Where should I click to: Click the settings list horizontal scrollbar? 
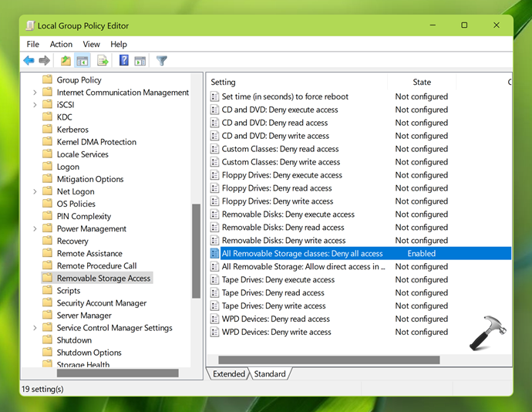[328, 360]
